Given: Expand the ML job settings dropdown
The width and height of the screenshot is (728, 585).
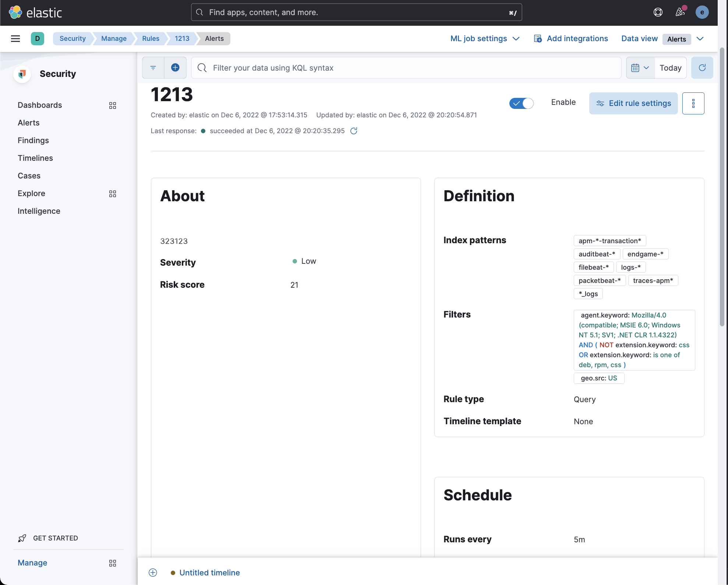Looking at the screenshot, I should click(x=484, y=39).
